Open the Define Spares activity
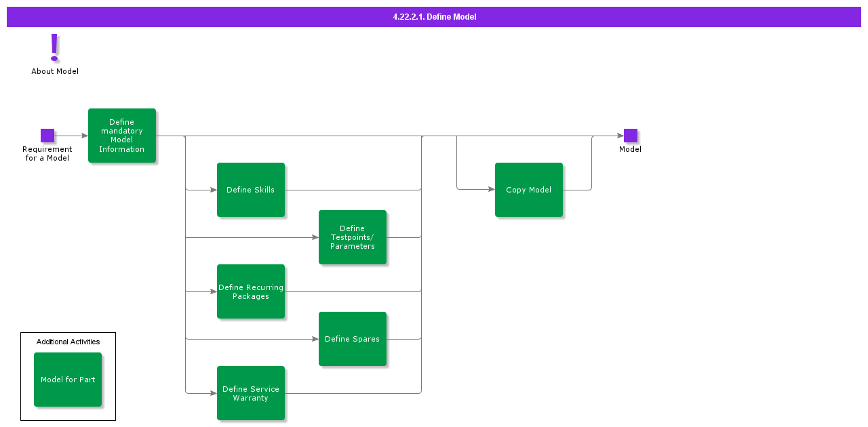 [353, 339]
